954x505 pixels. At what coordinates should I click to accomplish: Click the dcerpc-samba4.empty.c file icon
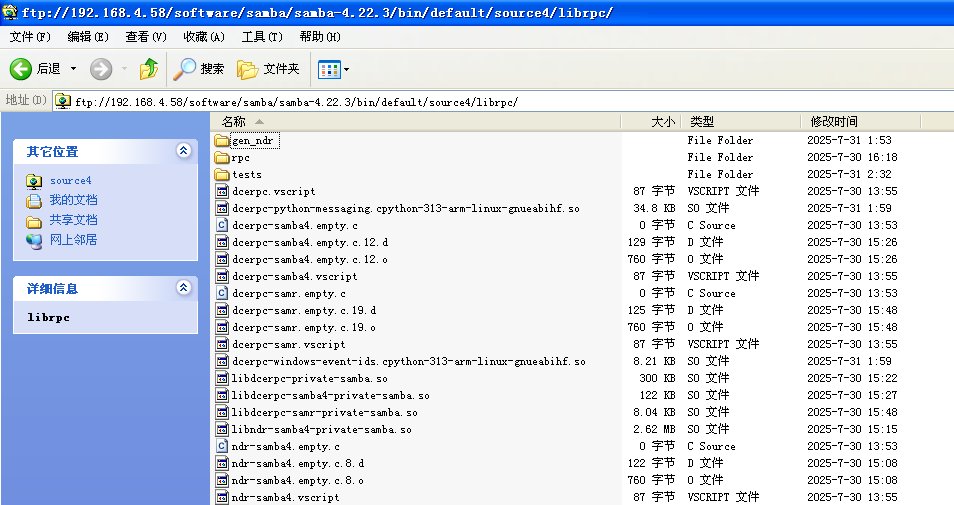coord(222,226)
